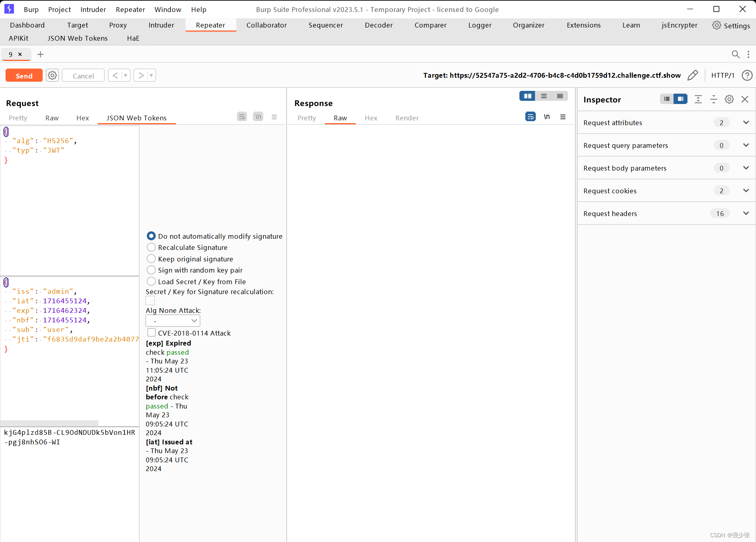This screenshot has width=756, height=542.
Task: Open the JSON Web Tokens extension tab
Action: tap(78, 38)
